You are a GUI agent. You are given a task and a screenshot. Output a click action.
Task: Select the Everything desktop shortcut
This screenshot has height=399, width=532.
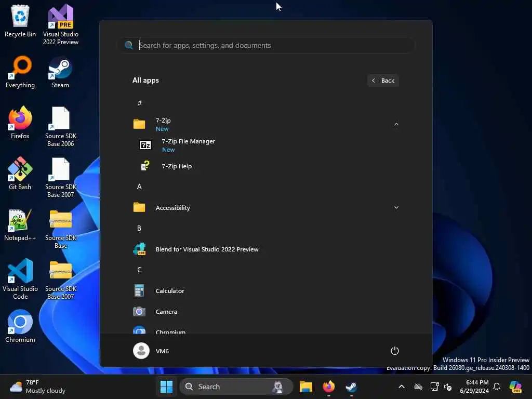[20, 72]
